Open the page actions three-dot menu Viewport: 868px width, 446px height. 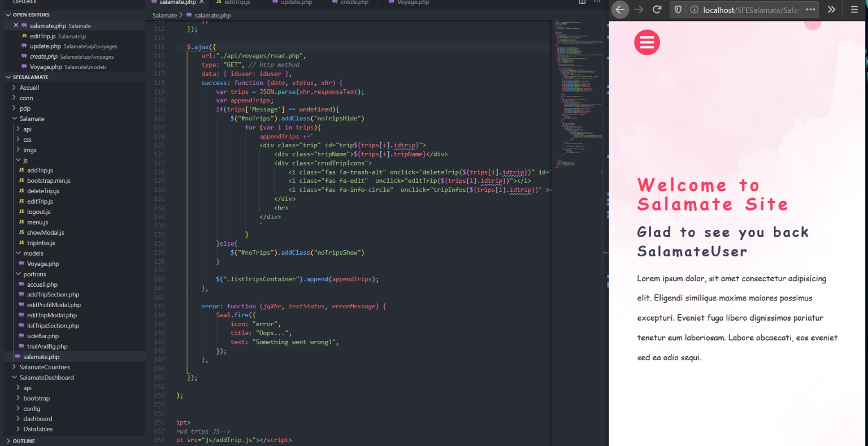tap(810, 10)
